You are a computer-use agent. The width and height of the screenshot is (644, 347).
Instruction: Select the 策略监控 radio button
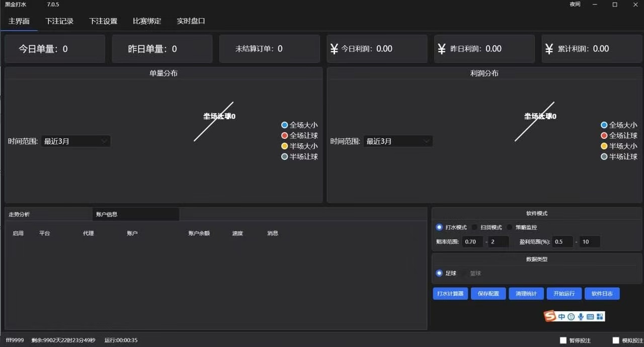pyautogui.click(x=510, y=227)
